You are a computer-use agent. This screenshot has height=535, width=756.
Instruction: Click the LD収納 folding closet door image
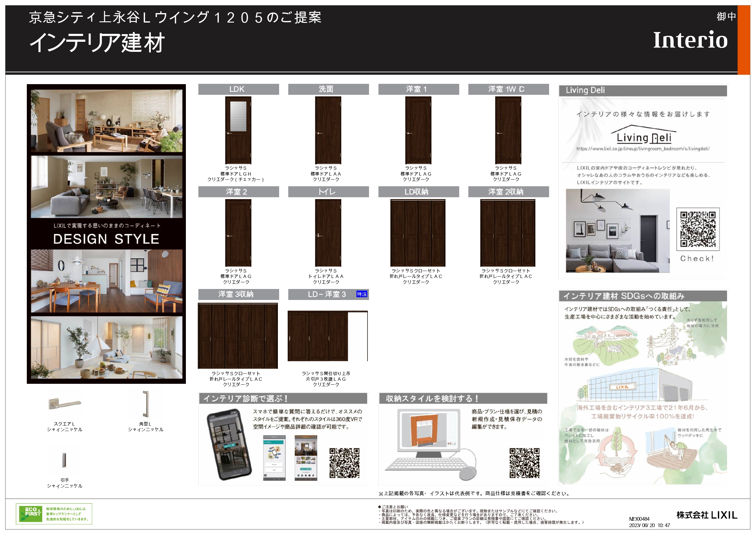pos(418,233)
